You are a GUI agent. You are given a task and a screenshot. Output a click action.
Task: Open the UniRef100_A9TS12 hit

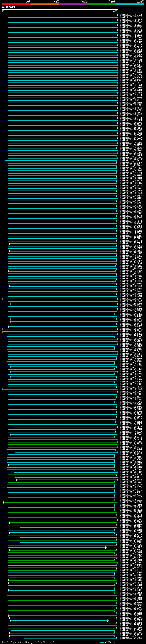[131, 17]
